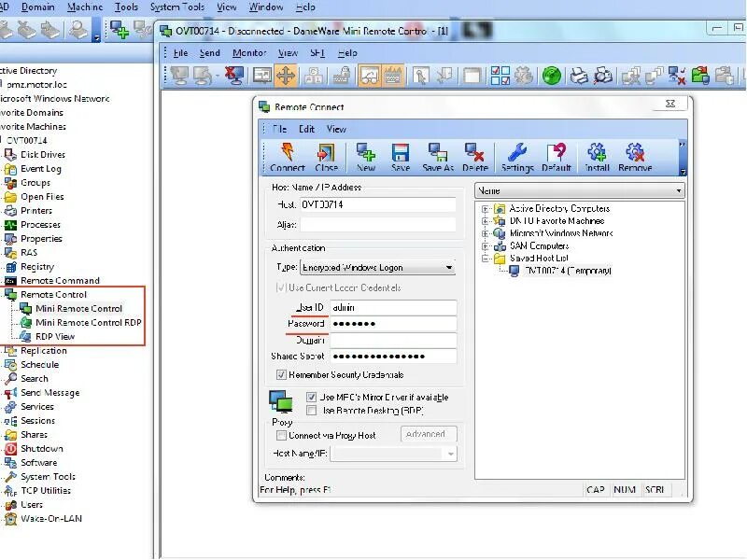Select Remote Command in the tree
747x560 pixels.
point(60,281)
